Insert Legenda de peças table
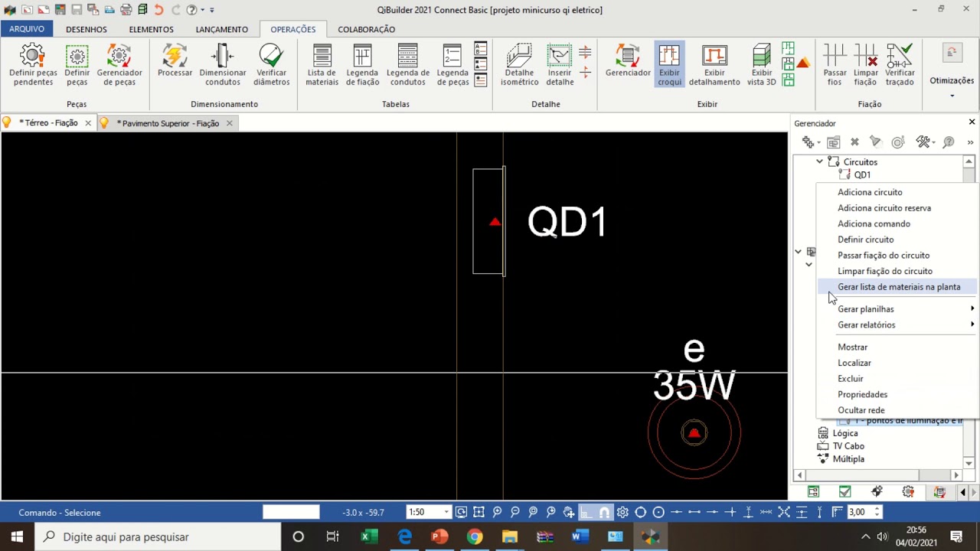 coord(452,64)
